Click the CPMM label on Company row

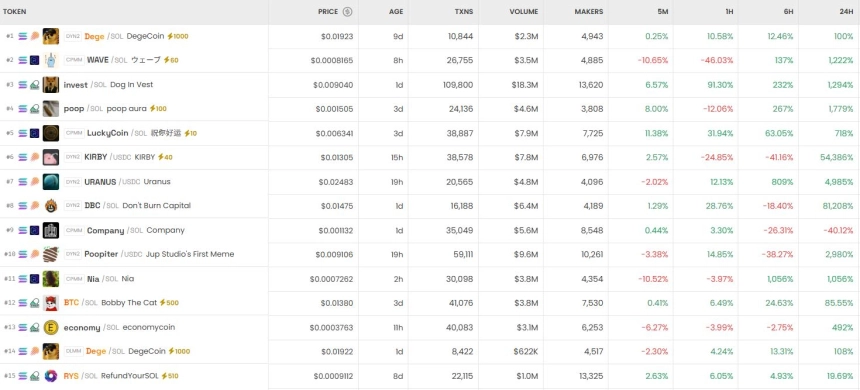point(74,230)
